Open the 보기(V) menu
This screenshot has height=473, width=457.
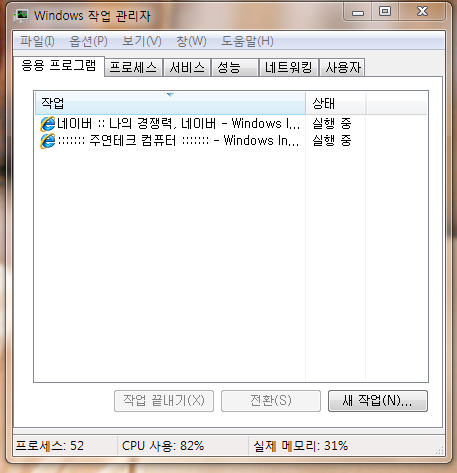[142, 41]
